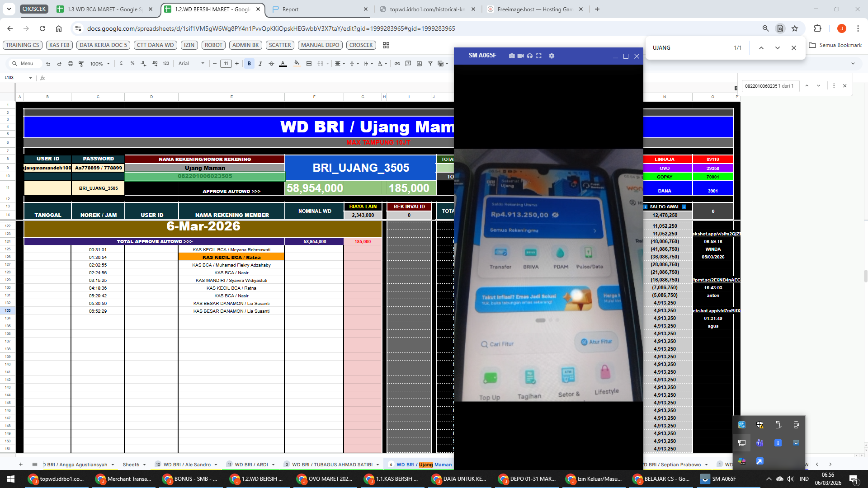Screen dimensions: 868x488
Task: Click screenshot camera icon in SM A065F window
Action: (511, 56)
